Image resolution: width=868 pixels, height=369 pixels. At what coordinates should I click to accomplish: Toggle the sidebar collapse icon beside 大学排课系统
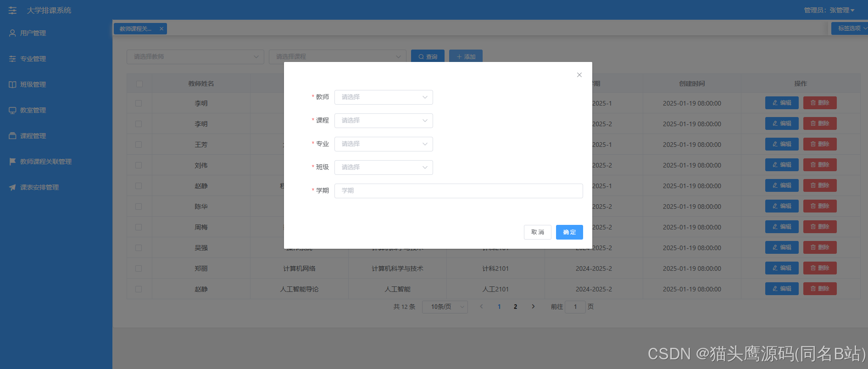click(12, 10)
